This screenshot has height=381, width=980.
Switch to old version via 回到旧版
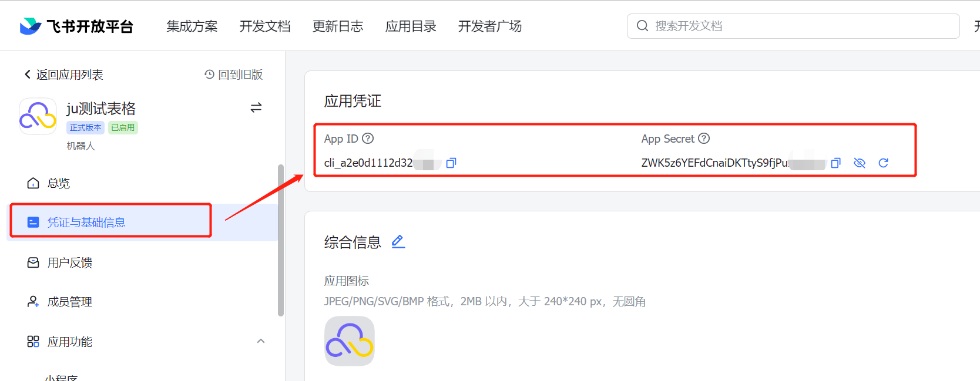click(234, 75)
